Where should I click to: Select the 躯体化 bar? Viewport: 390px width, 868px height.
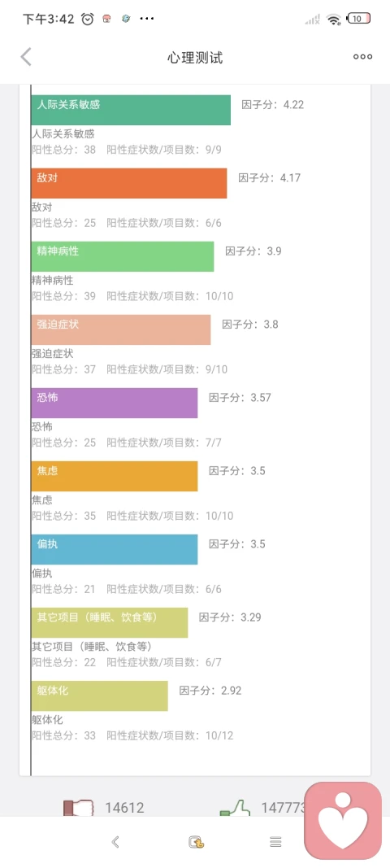[100, 696]
